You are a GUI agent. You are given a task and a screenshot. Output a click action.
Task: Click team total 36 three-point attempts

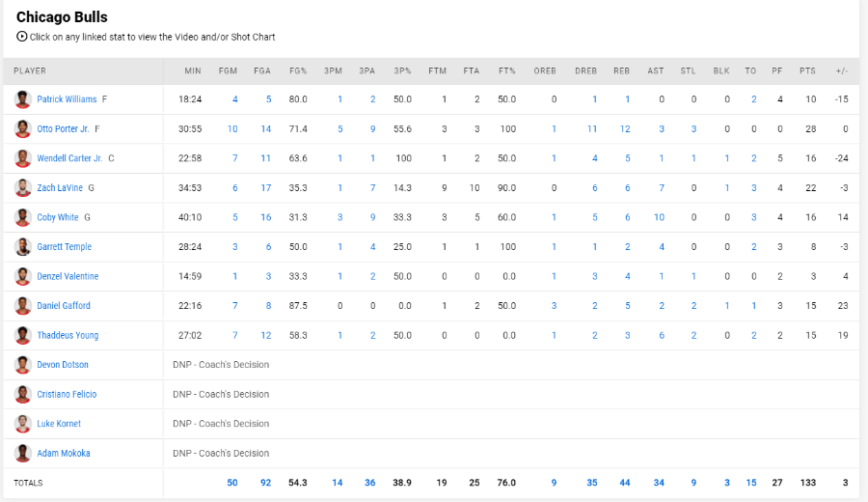369,483
